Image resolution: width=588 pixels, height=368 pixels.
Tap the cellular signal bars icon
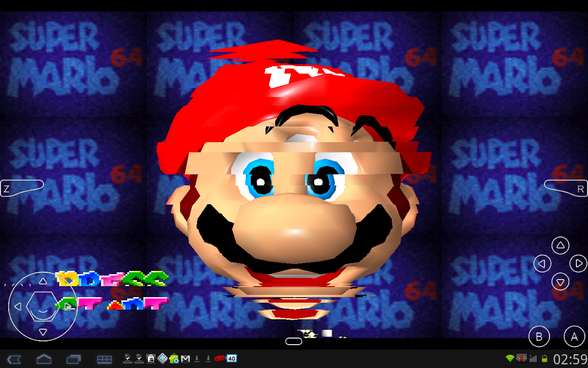(533, 359)
